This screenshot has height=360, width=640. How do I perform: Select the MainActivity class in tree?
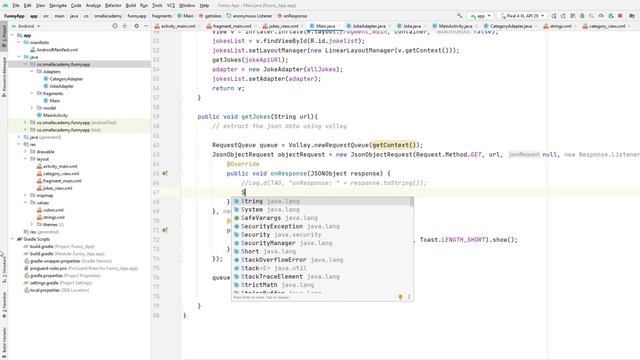[x=55, y=115]
